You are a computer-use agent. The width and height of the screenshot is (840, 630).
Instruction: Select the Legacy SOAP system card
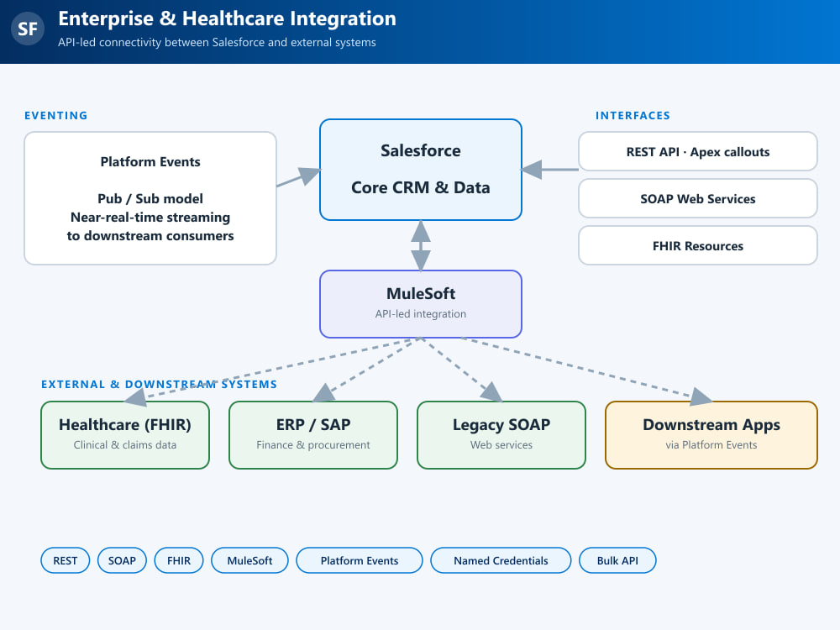click(x=501, y=435)
